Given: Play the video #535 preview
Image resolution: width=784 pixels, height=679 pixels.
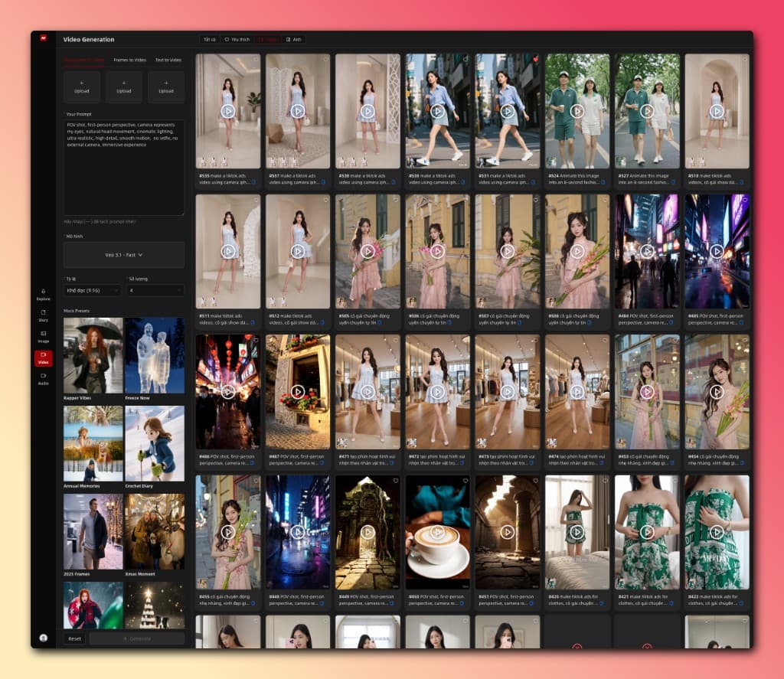Looking at the screenshot, I should (228, 111).
